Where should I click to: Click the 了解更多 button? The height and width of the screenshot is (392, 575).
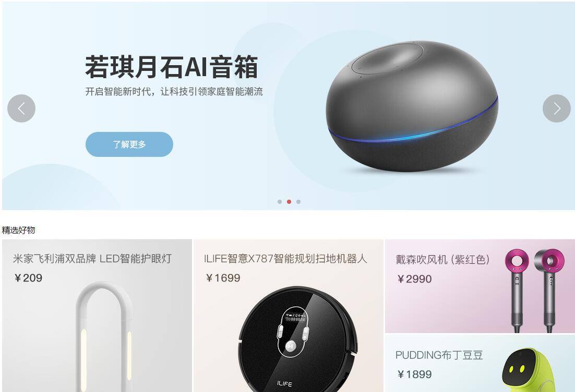(x=129, y=144)
